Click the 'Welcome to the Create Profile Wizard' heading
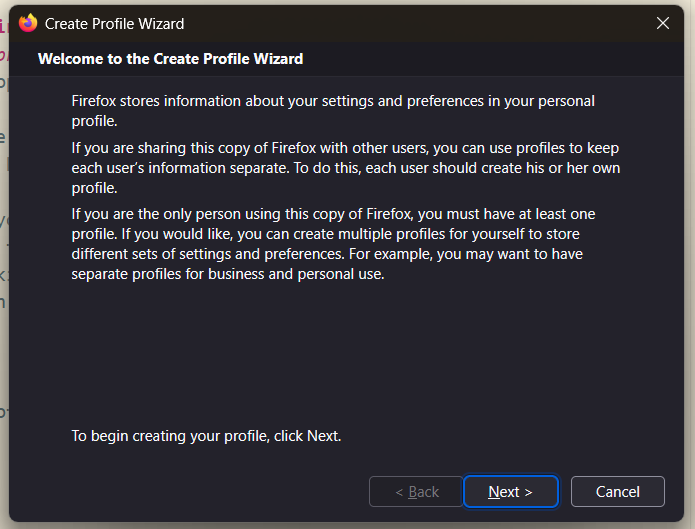This screenshot has height=529, width=695. tap(171, 59)
